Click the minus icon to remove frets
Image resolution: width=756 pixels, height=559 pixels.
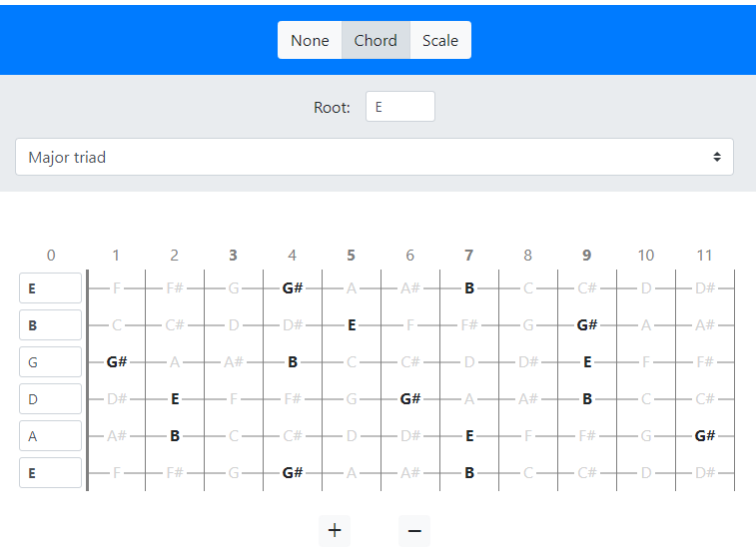pos(414,531)
